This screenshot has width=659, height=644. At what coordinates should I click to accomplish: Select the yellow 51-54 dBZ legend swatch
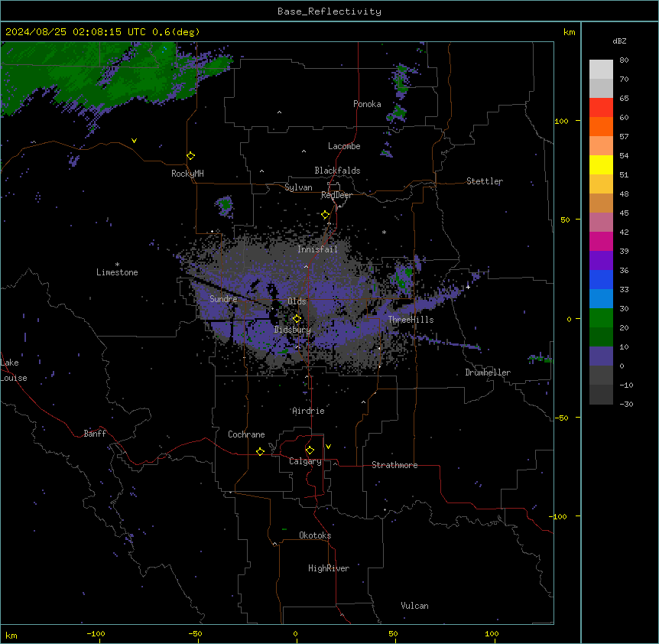coord(601,164)
